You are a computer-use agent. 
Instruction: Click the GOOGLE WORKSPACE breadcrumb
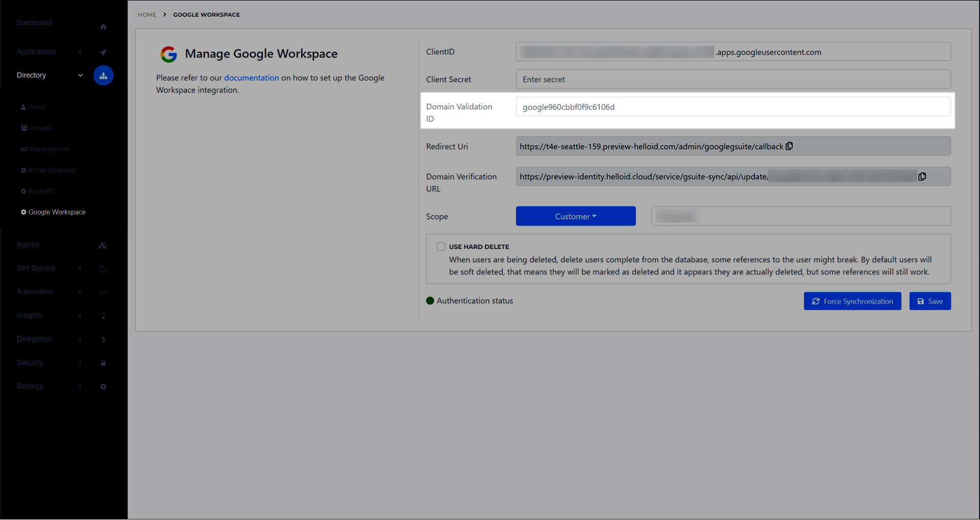point(206,15)
